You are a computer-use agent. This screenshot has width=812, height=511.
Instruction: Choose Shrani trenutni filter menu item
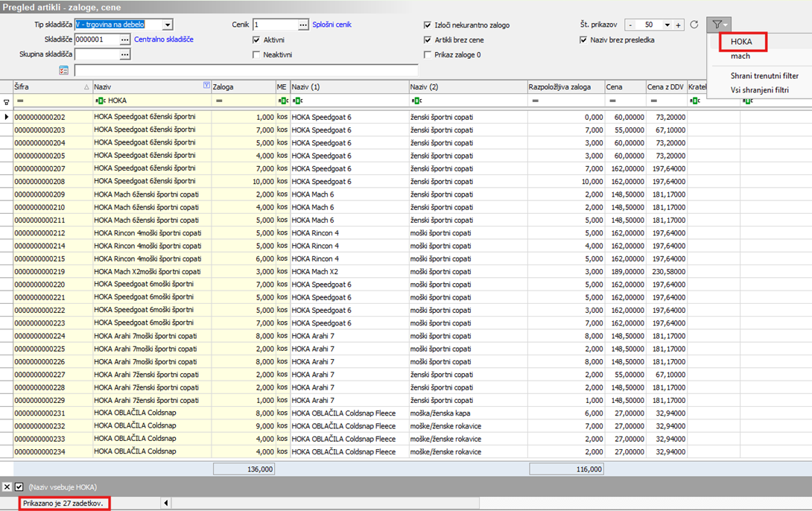[x=764, y=75]
